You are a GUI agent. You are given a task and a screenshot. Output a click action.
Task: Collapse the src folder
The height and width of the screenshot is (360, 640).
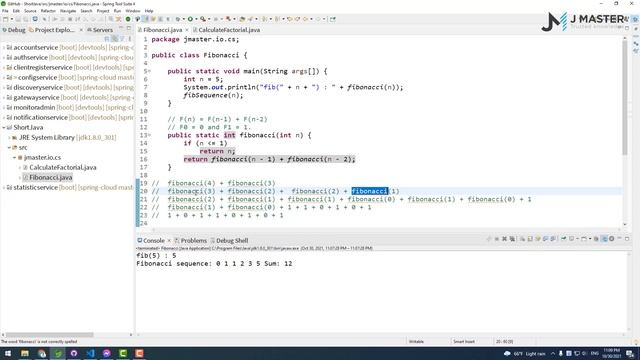pos(9,147)
